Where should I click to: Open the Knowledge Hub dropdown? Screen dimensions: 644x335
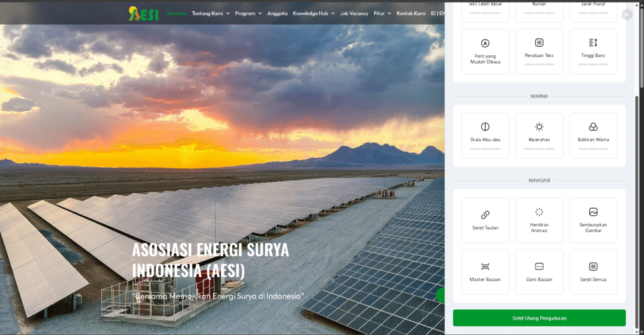point(314,14)
